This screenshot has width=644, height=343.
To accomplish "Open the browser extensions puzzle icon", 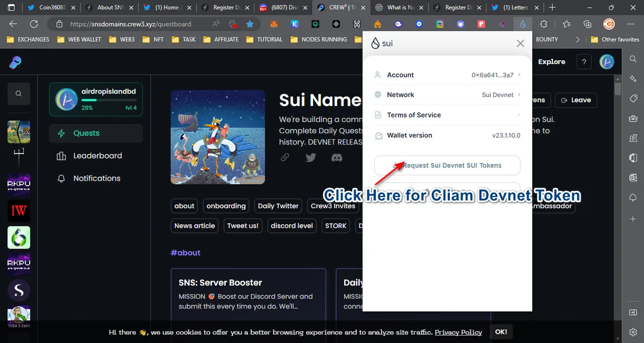I will (544, 24).
